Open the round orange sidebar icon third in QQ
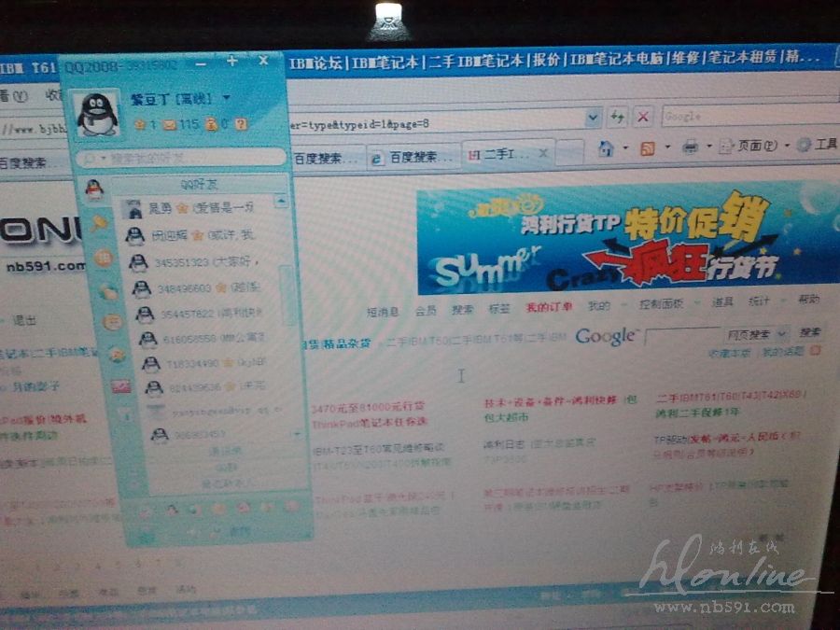 pos(104,259)
